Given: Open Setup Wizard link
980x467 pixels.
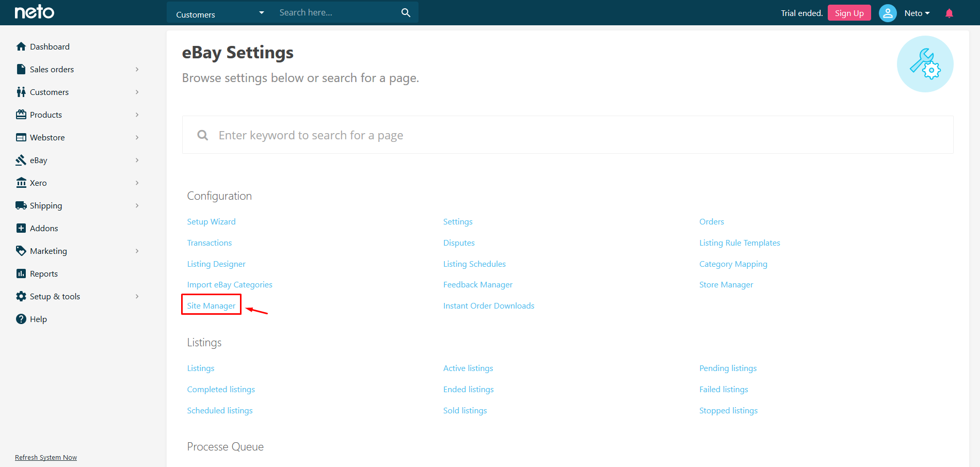Looking at the screenshot, I should click(x=211, y=221).
